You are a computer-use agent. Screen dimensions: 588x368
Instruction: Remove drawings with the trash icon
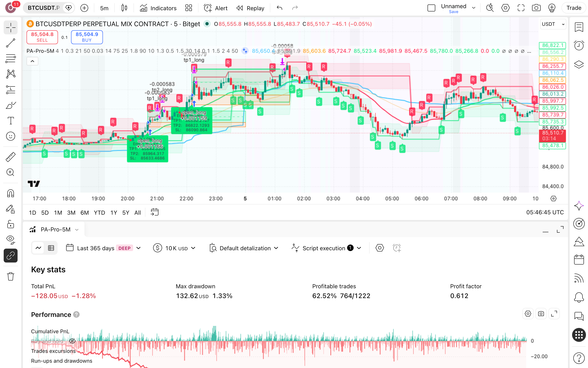pos(10,276)
